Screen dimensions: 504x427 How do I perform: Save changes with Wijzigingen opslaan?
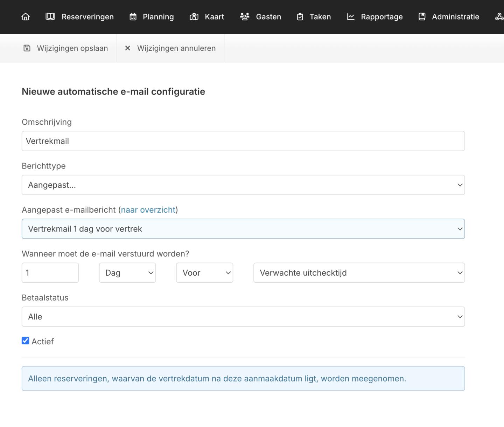click(x=65, y=48)
